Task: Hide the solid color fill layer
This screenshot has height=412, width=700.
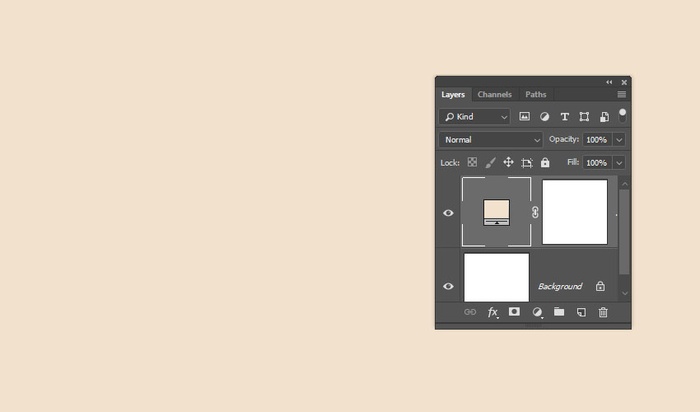Action: coord(448,213)
